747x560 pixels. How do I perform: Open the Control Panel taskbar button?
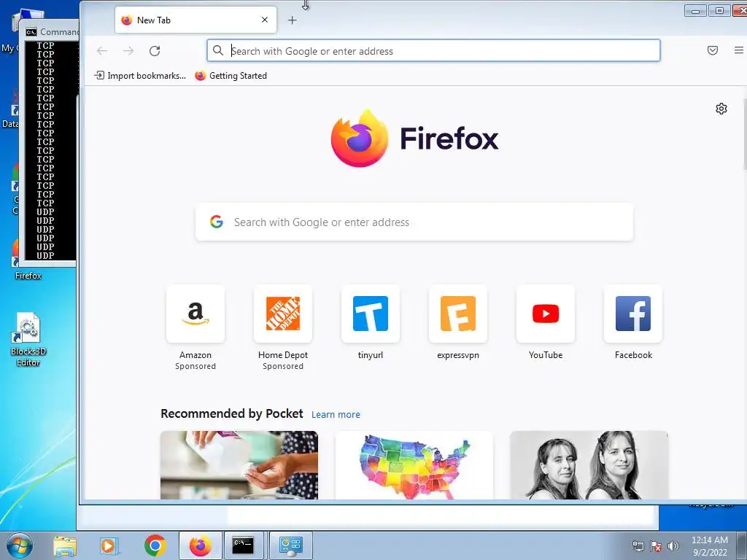pyautogui.click(x=291, y=545)
